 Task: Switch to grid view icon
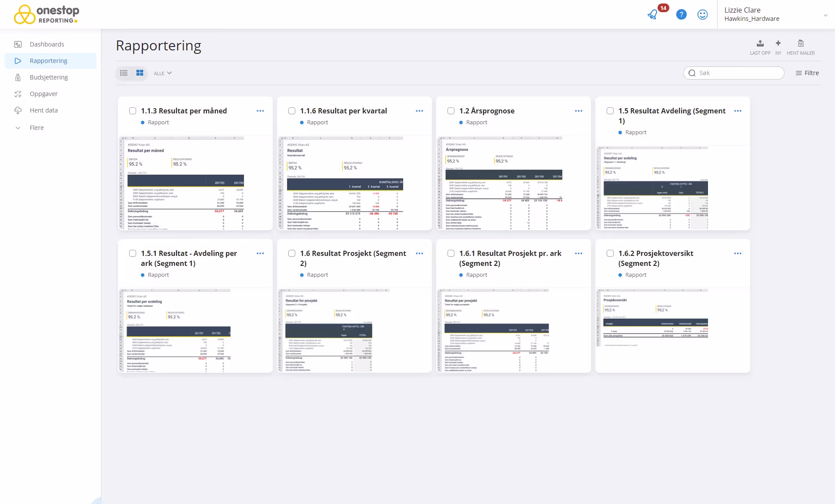140,73
